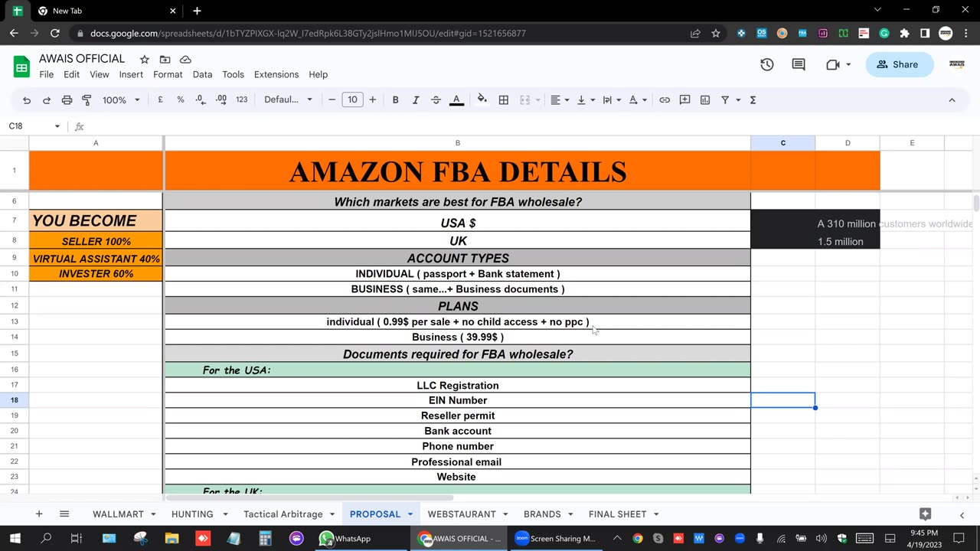Screen dimensions: 980x551
Task: Open functions sigma menu
Action: (x=753, y=99)
